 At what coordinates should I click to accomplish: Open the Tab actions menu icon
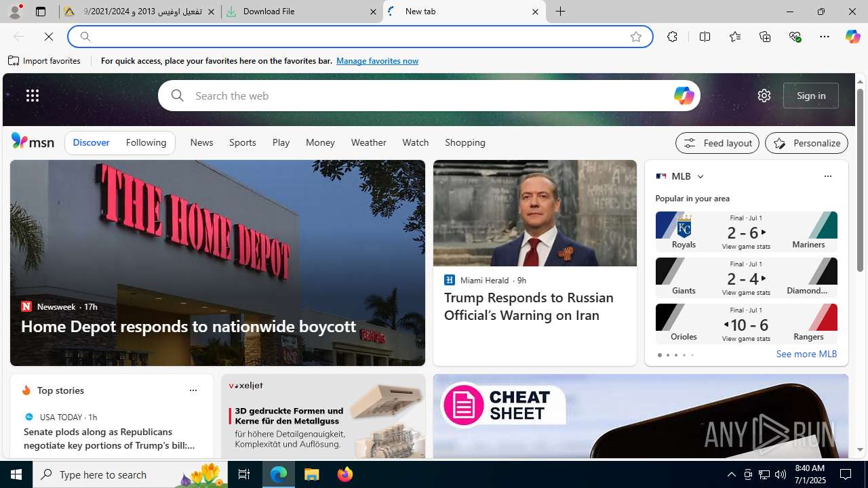point(41,12)
